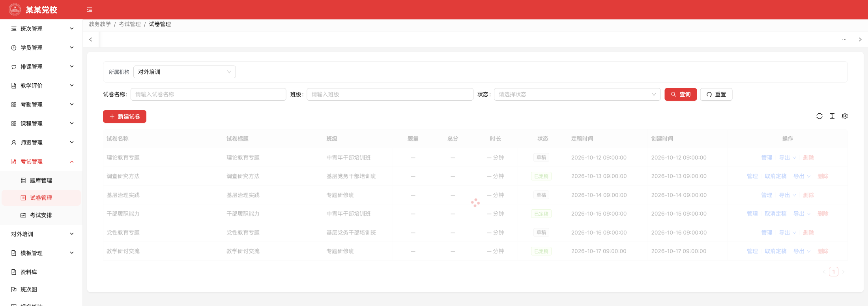Click the 重置 reset button
The image size is (868, 306).
[x=716, y=94]
